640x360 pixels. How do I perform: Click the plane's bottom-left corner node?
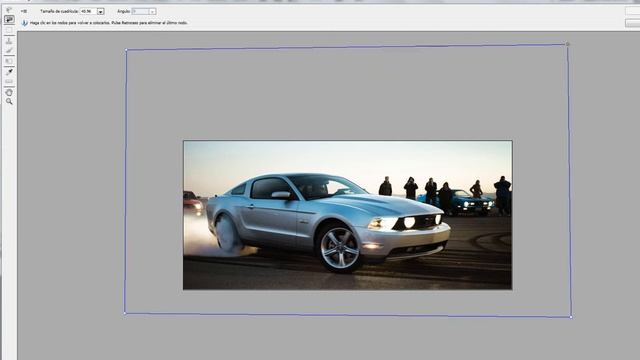coord(125,313)
